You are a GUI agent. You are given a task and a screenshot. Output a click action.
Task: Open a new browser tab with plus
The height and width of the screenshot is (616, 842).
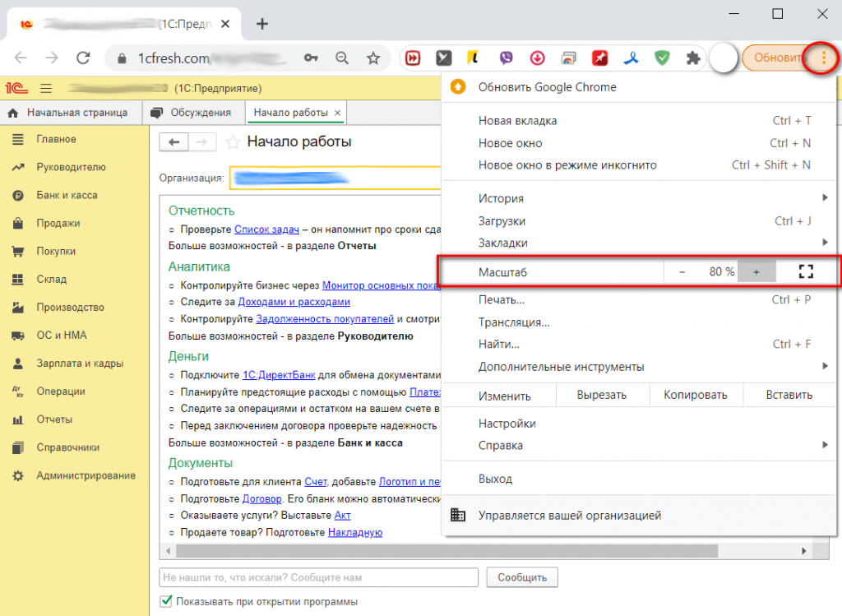(x=262, y=23)
